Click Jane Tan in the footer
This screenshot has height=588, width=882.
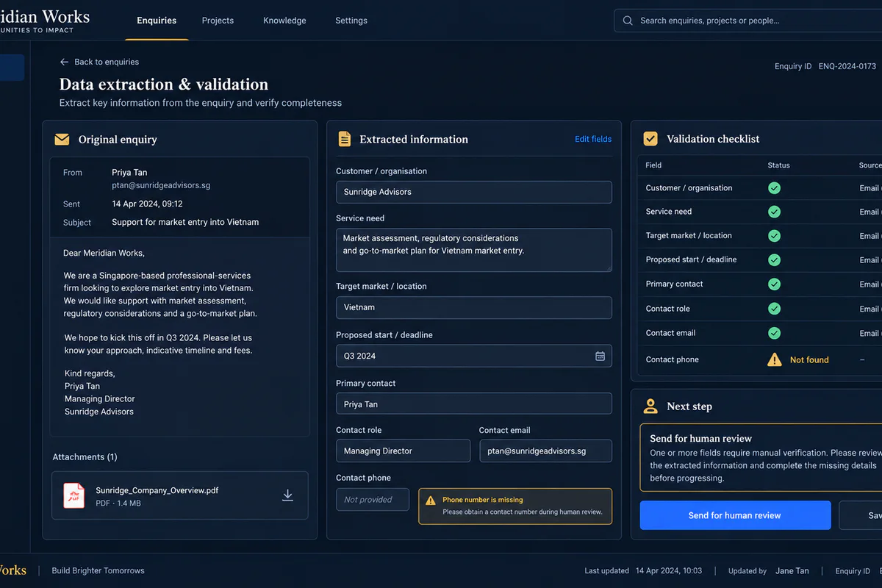click(x=792, y=570)
